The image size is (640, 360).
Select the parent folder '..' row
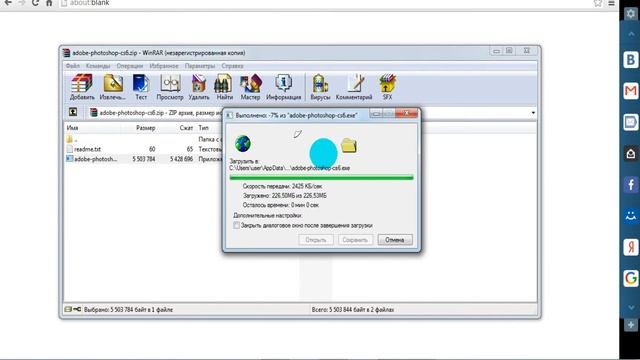pos(143,139)
